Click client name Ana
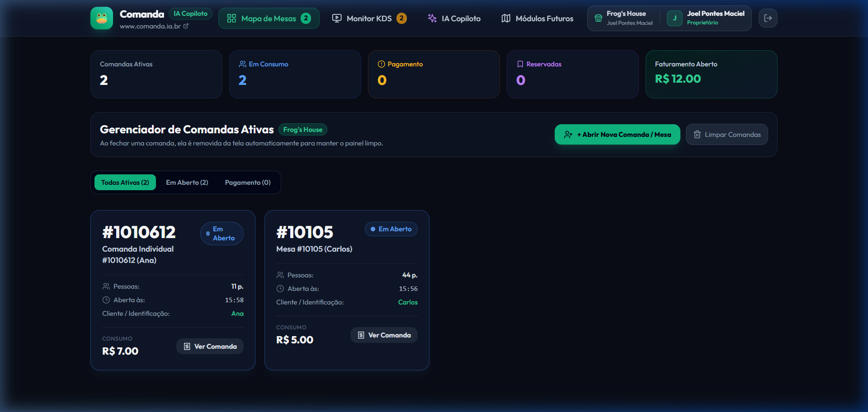The image size is (868, 412). tap(237, 314)
